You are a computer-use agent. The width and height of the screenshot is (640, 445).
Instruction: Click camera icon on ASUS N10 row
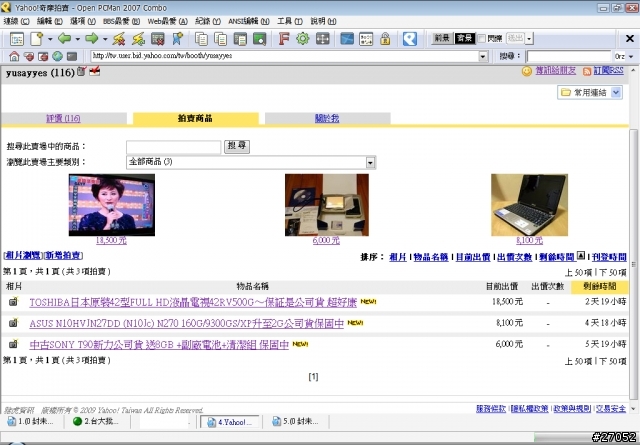[13, 323]
